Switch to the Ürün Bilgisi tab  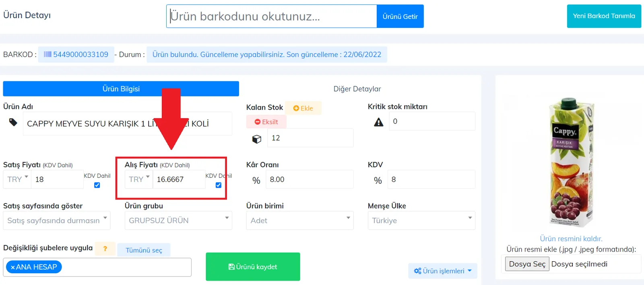[121, 89]
